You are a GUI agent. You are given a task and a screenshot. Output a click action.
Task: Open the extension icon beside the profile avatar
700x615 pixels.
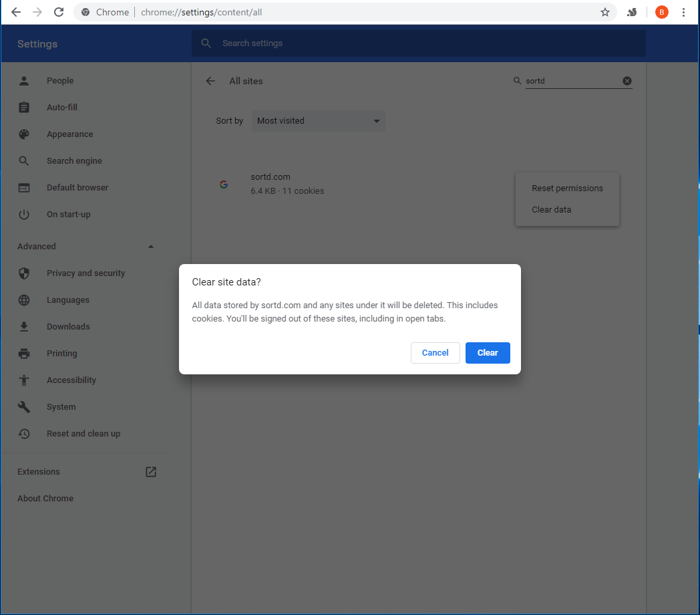click(632, 12)
